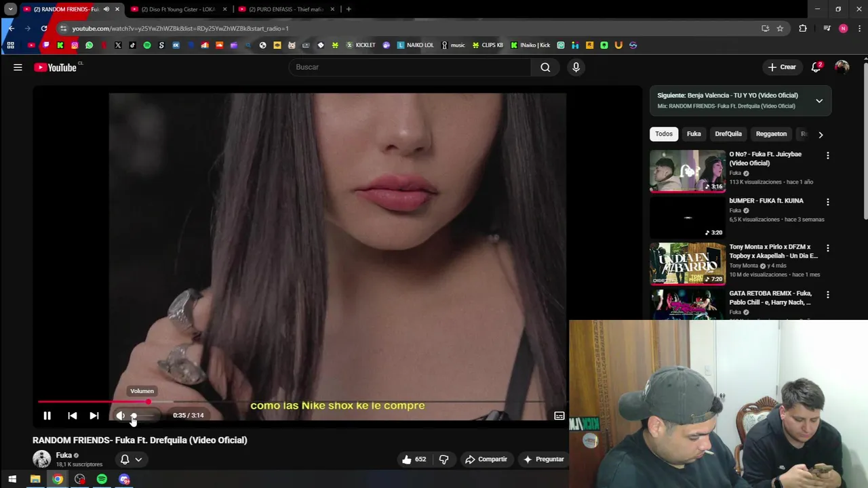Open the tab search dropdown arrow
This screenshot has width=868, height=488.
coord(10,9)
